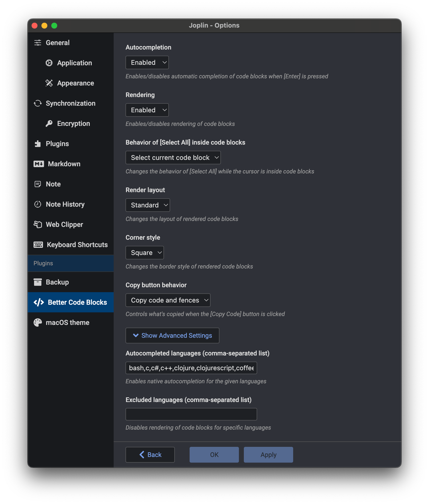Go to Appearance settings
The height and width of the screenshot is (504, 429).
coord(71,83)
